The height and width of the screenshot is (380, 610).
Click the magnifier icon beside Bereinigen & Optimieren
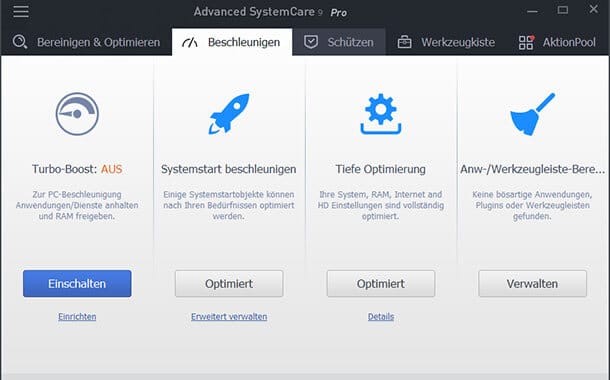click(19, 42)
